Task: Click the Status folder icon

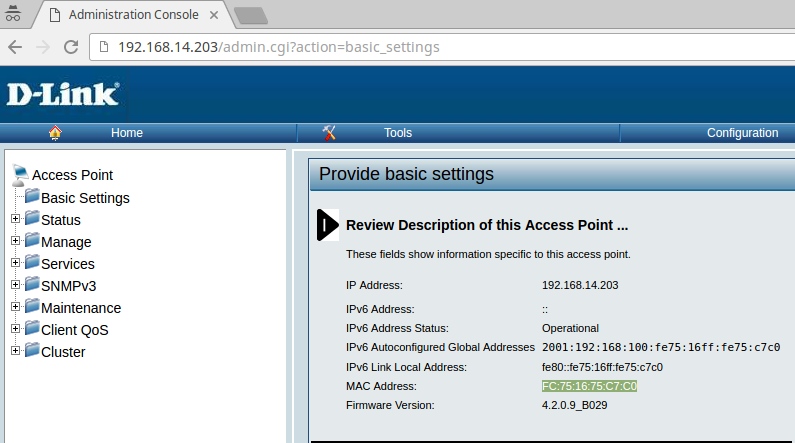Action: tap(31, 219)
